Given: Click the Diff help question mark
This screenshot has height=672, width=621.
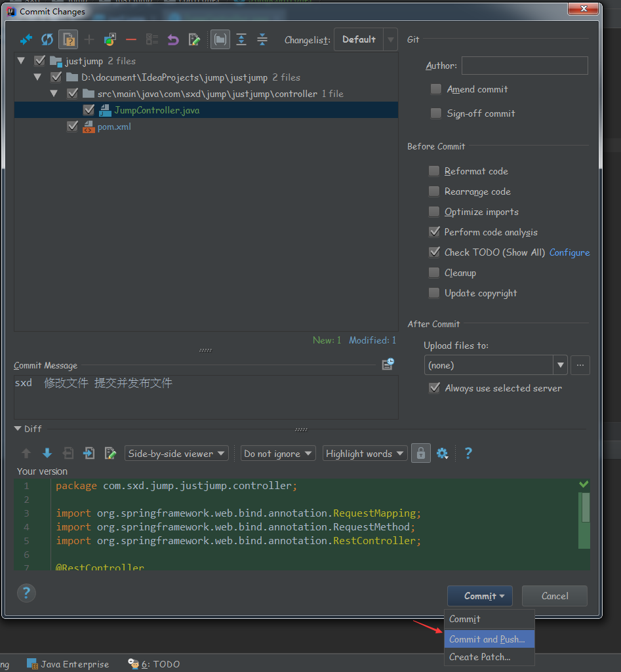Looking at the screenshot, I should (x=468, y=453).
